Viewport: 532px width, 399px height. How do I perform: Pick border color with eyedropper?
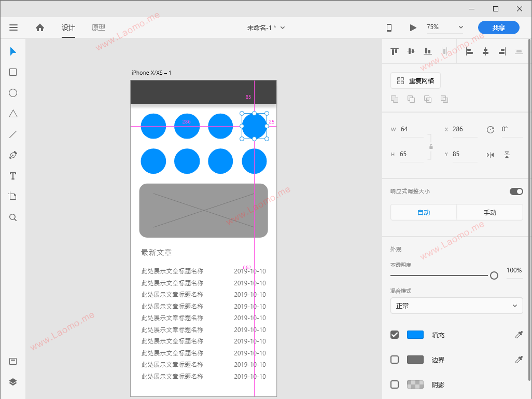[x=519, y=360]
